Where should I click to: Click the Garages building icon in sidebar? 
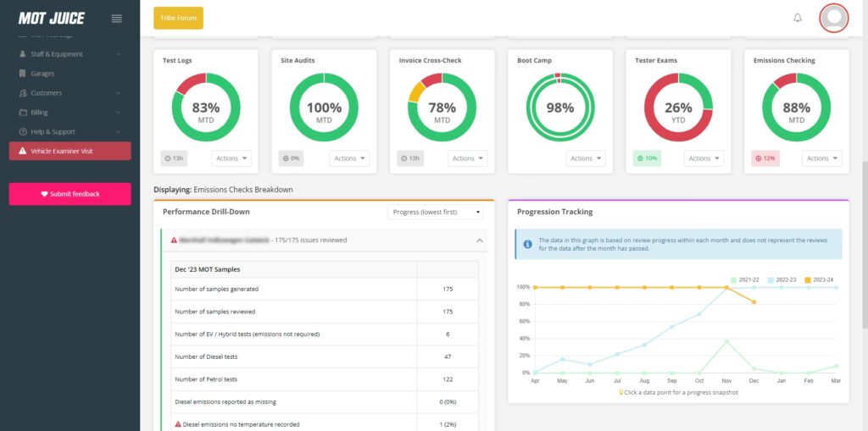click(23, 74)
